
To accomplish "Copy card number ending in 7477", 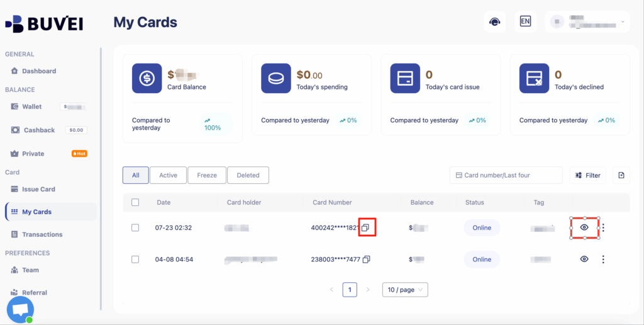I will 366,259.
